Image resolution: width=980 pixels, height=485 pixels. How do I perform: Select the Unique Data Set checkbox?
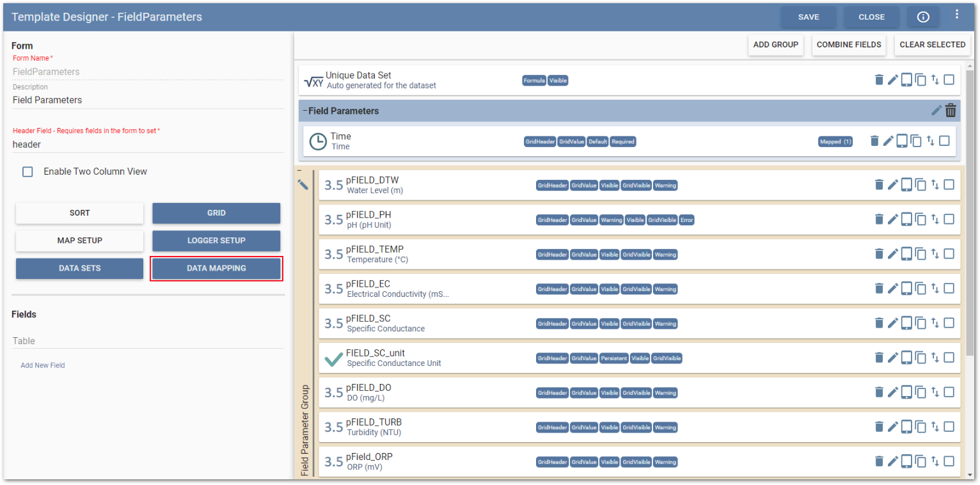(x=949, y=80)
